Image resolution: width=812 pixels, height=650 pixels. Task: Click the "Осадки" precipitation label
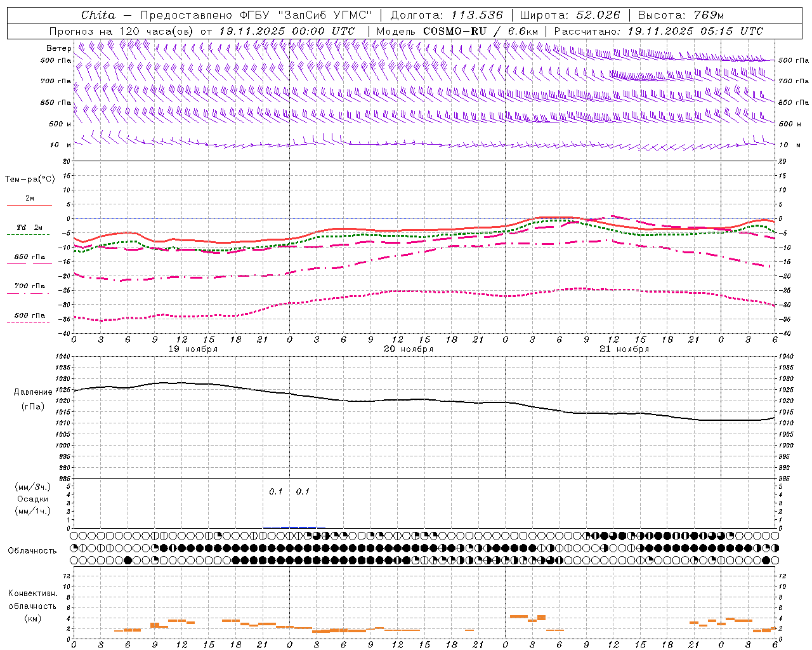coord(33,499)
